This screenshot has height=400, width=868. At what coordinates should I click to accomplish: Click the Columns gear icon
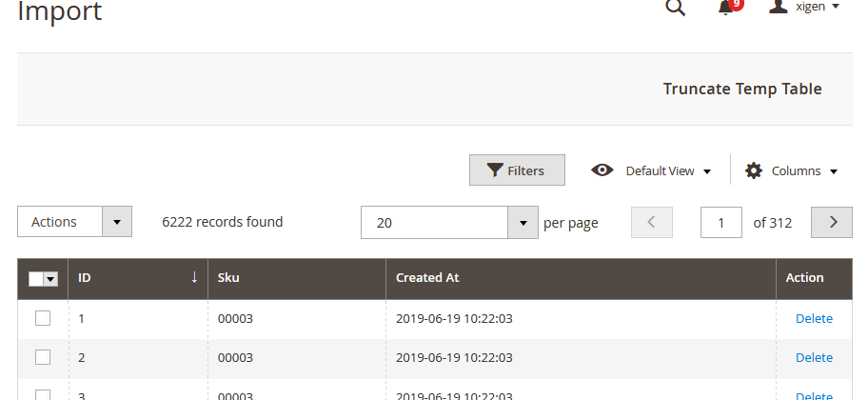point(754,170)
